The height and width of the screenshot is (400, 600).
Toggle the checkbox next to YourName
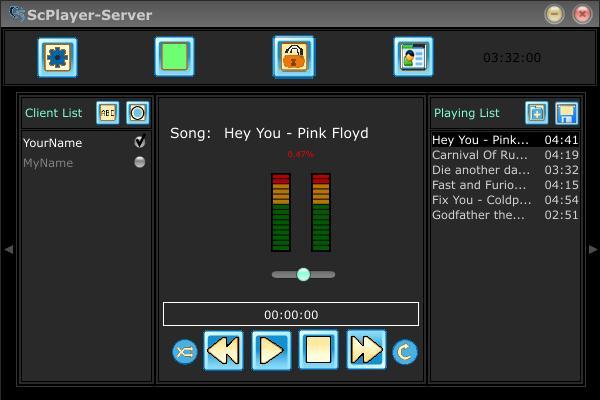coord(140,142)
